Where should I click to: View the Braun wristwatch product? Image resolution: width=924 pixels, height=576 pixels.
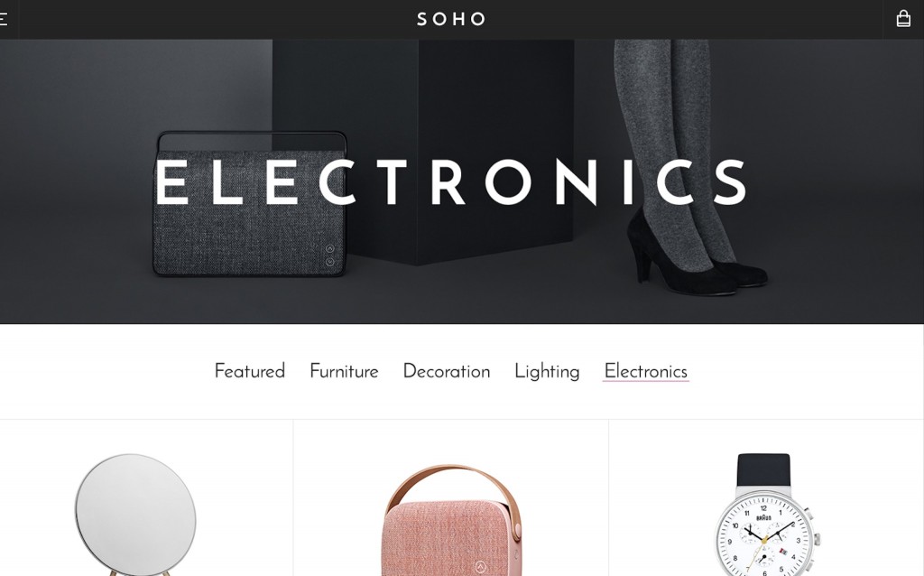[x=765, y=515]
